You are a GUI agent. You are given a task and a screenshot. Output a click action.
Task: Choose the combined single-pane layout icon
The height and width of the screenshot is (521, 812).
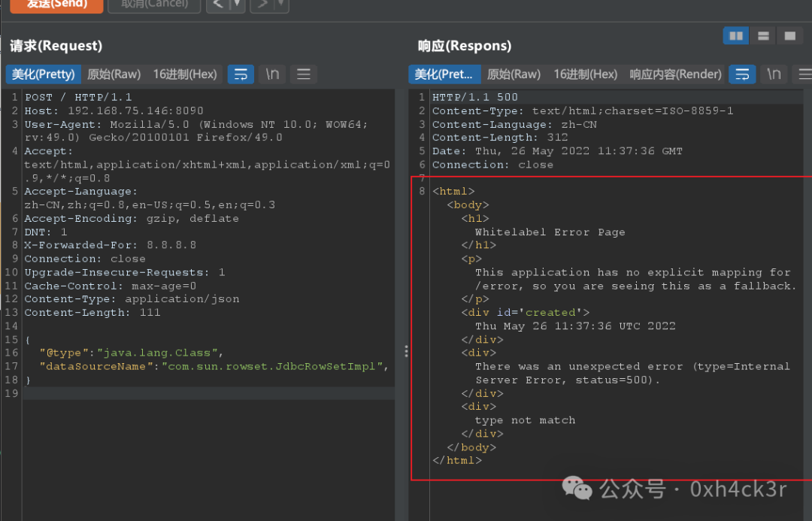pyautogui.click(x=789, y=36)
